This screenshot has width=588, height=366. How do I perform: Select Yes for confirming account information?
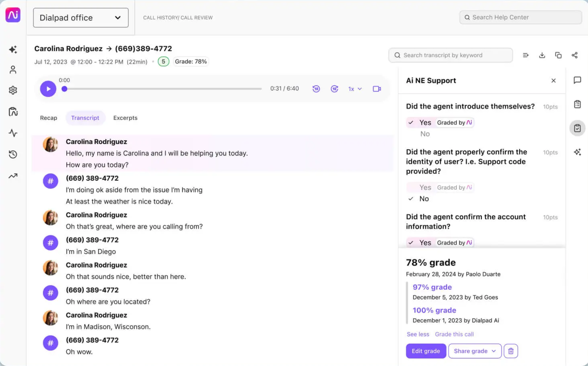(x=425, y=243)
